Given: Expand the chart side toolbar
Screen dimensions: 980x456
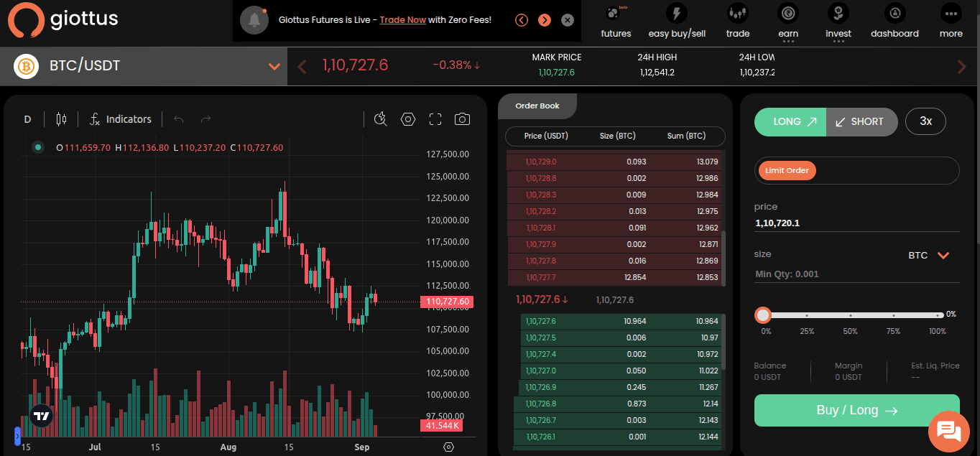Looking at the screenshot, I should click(x=17, y=436).
